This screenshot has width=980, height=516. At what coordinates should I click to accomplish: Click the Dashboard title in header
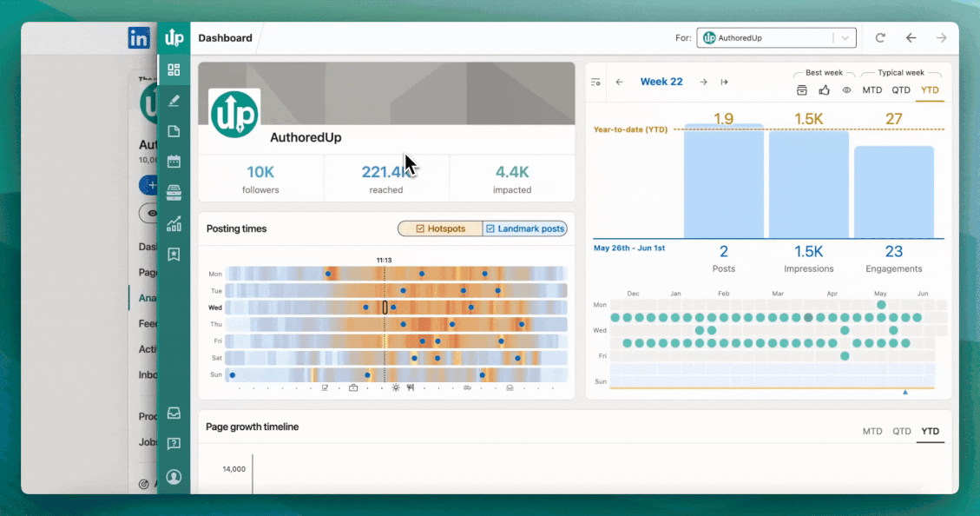pyautogui.click(x=225, y=38)
